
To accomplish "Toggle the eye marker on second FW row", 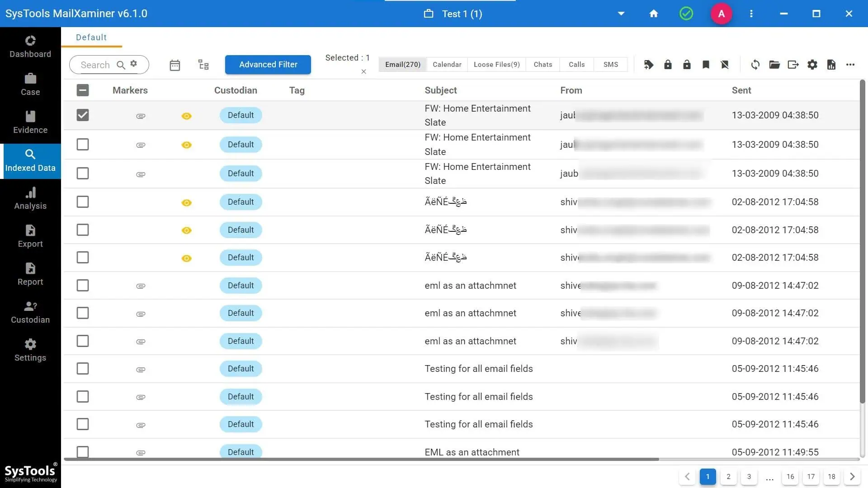I will pyautogui.click(x=186, y=145).
